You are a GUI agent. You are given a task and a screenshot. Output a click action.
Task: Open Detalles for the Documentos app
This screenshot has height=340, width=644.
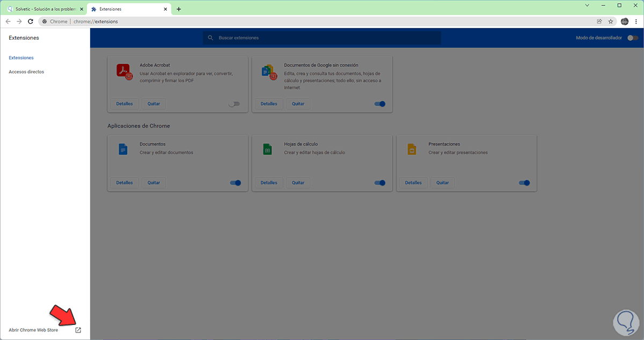click(125, 183)
